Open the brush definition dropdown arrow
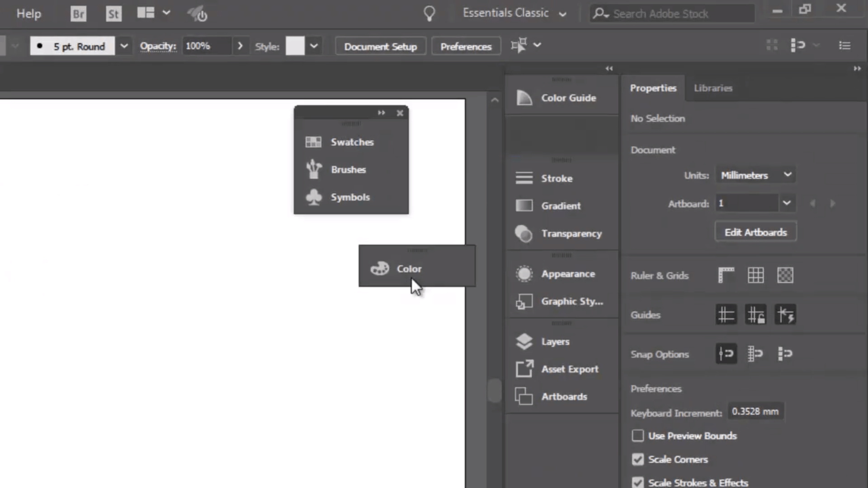The height and width of the screenshot is (488, 868). click(124, 46)
